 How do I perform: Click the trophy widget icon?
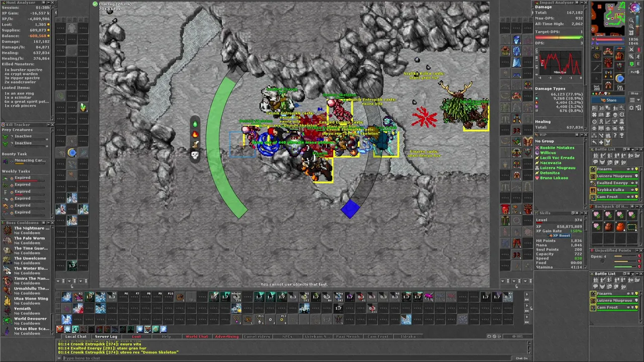[622, 135]
